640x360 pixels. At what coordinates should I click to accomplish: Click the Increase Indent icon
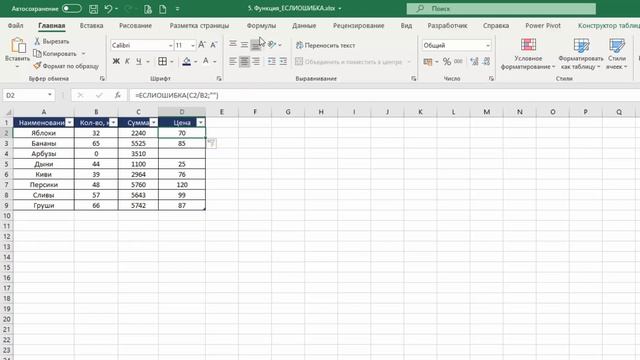point(283,61)
